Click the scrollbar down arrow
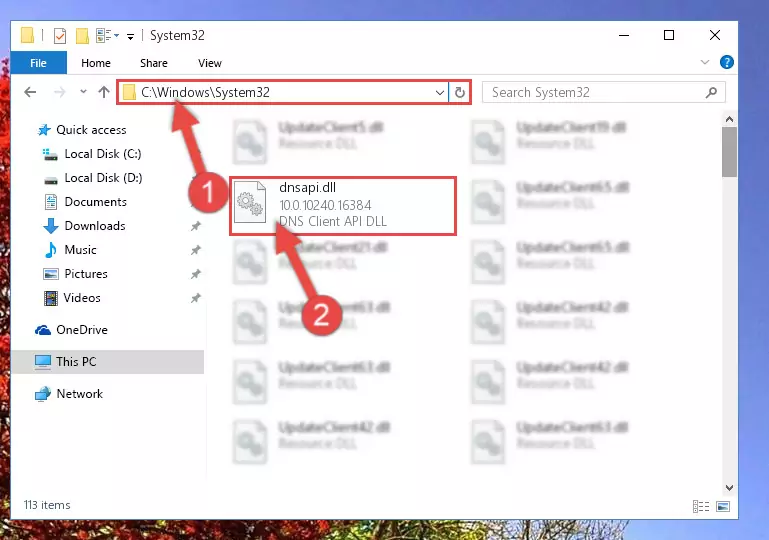Viewport: 769px width, 540px height. [x=729, y=488]
